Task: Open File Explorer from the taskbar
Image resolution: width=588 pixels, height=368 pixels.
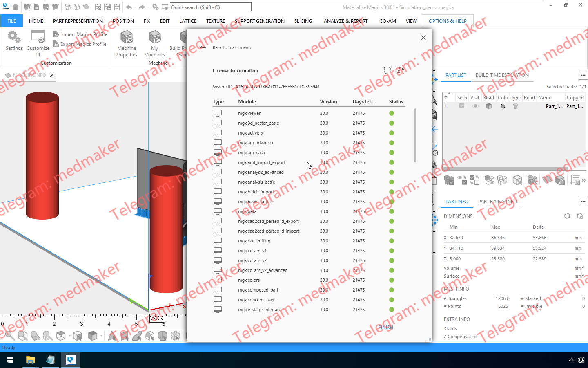Action: click(x=30, y=360)
